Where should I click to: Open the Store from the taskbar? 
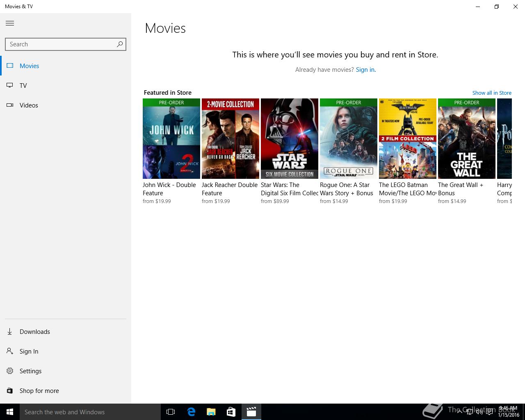[231, 412]
